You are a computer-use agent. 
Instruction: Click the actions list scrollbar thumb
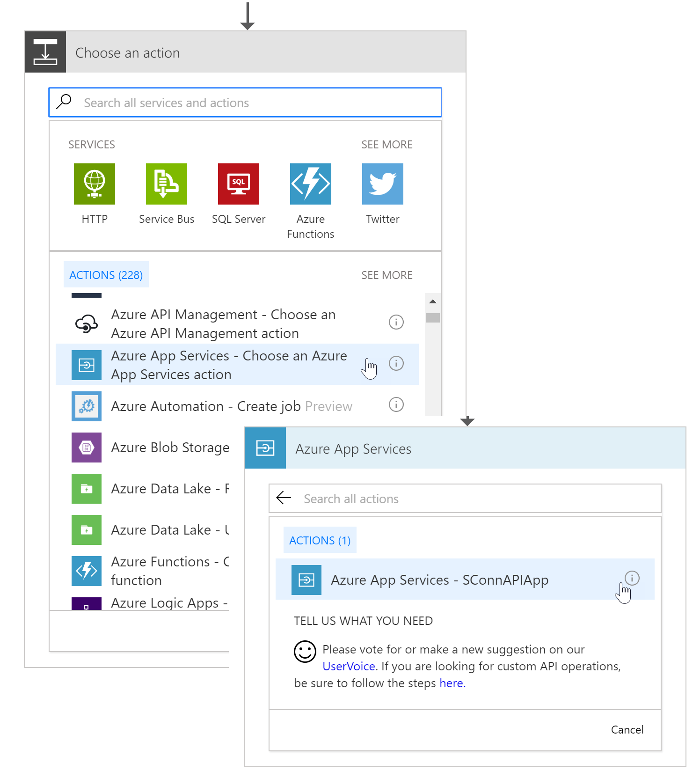click(433, 318)
